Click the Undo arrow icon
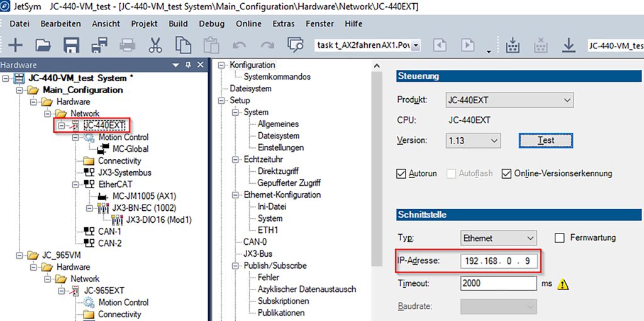Screen dimensions: 644x321 coord(239,45)
